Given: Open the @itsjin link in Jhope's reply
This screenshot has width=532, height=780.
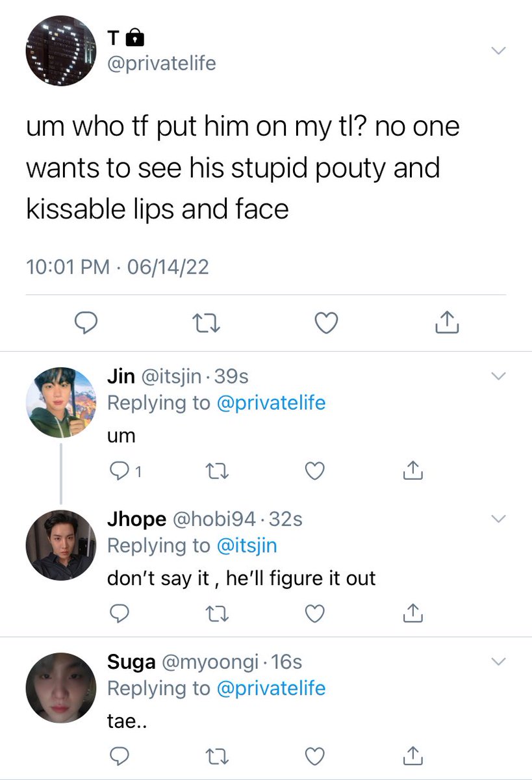Looking at the screenshot, I should (x=246, y=545).
